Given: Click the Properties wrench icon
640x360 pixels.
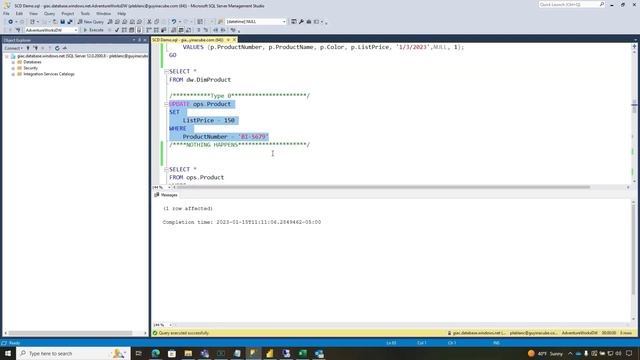Looking at the screenshot, I should coord(301,22).
